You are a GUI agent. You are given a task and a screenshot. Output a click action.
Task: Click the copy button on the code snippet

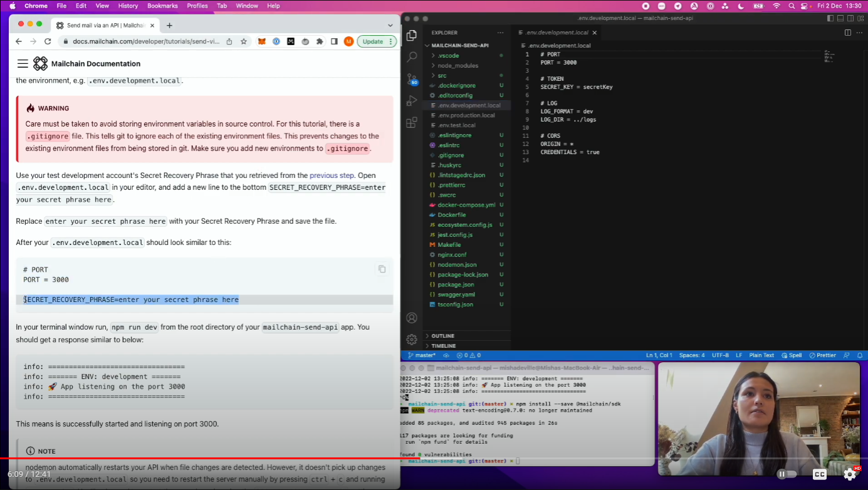coord(382,269)
